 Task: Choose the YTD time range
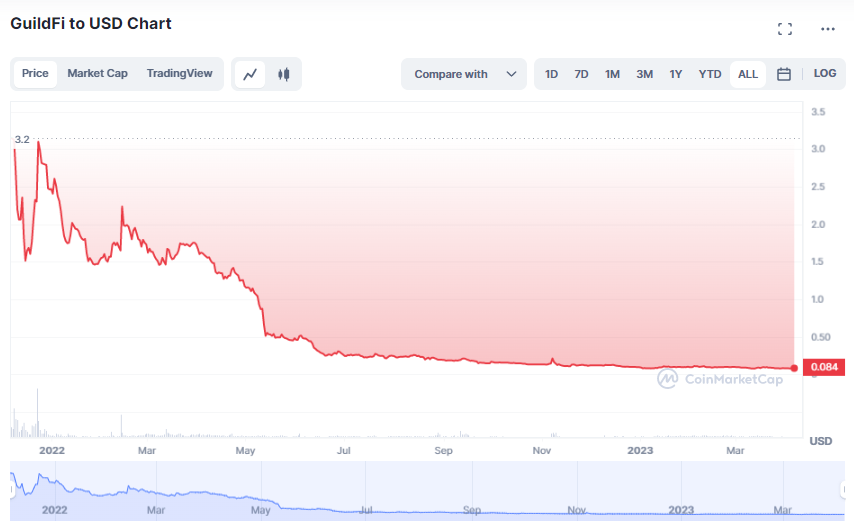(x=710, y=74)
